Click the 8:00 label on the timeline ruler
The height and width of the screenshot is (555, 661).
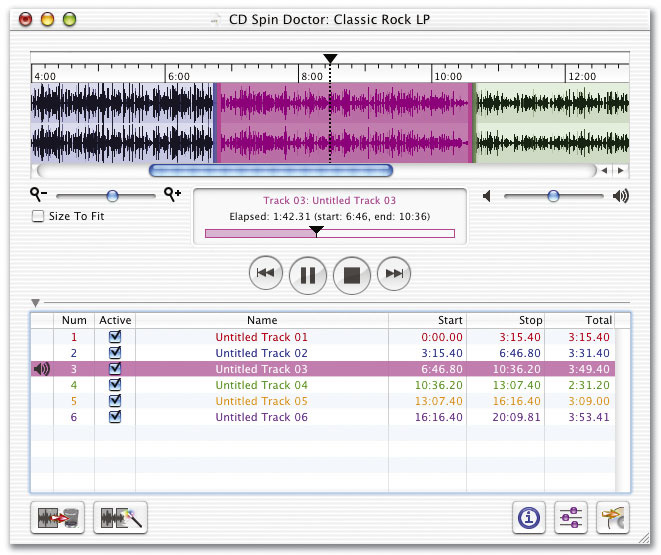coord(312,76)
